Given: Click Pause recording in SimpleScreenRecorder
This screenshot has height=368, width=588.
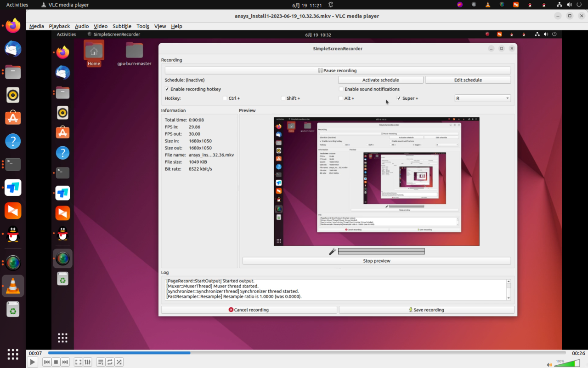Looking at the screenshot, I should click(x=338, y=70).
